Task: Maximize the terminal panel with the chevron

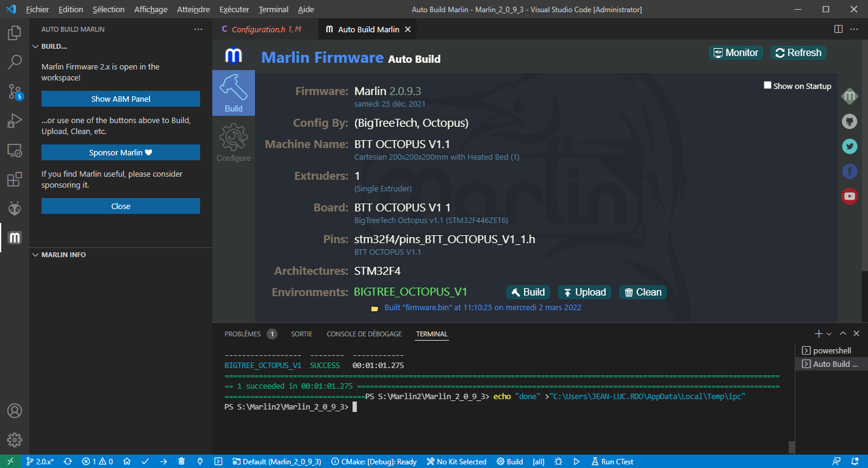Action: point(843,334)
